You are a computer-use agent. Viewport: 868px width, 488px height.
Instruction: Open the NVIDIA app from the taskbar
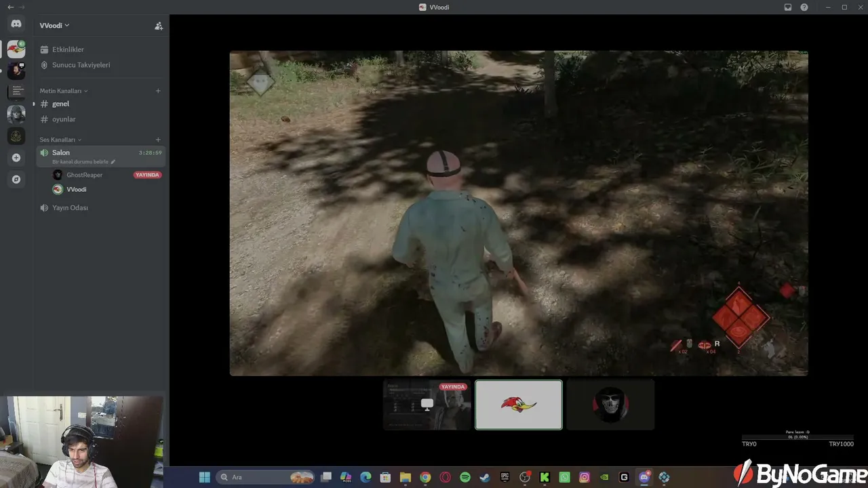pos(604,477)
